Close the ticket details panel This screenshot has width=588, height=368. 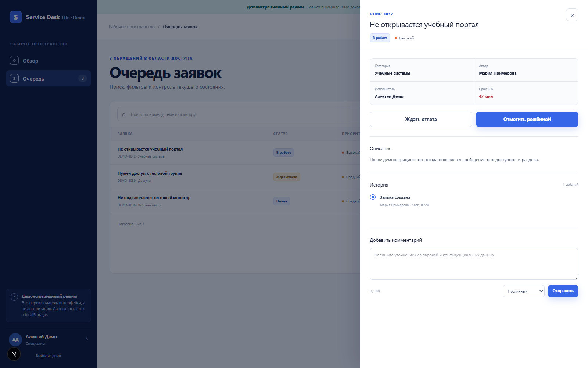tap(572, 15)
